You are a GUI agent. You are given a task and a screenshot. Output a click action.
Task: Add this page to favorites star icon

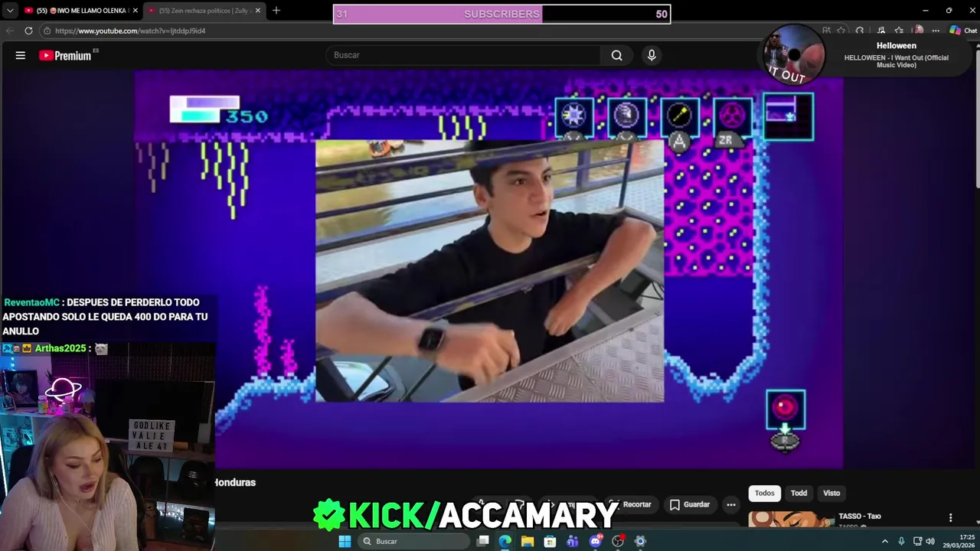pyautogui.click(x=841, y=31)
